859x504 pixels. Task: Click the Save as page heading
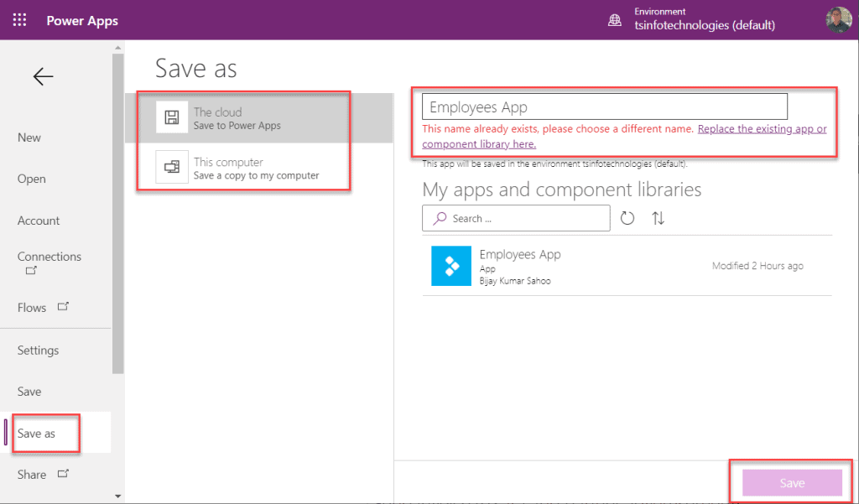point(196,69)
